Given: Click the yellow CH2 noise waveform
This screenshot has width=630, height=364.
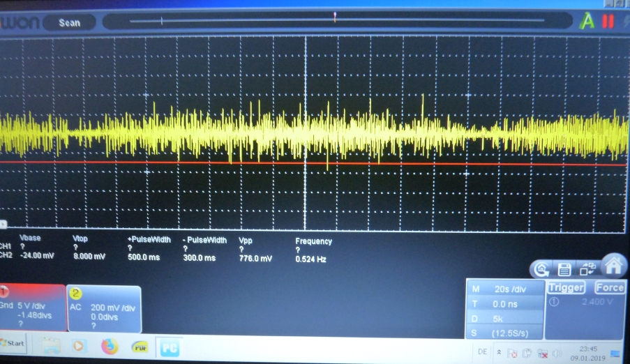Looking at the screenshot, I should click(x=313, y=133).
